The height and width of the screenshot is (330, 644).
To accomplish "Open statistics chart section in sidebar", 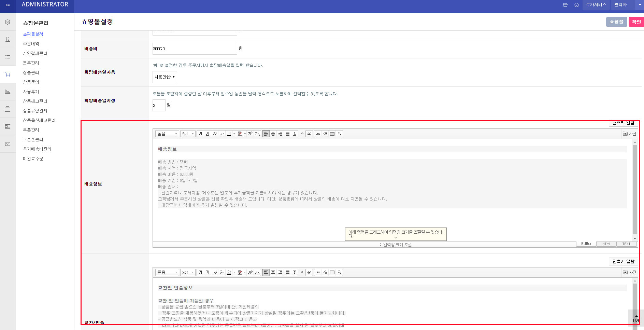I will (8, 92).
